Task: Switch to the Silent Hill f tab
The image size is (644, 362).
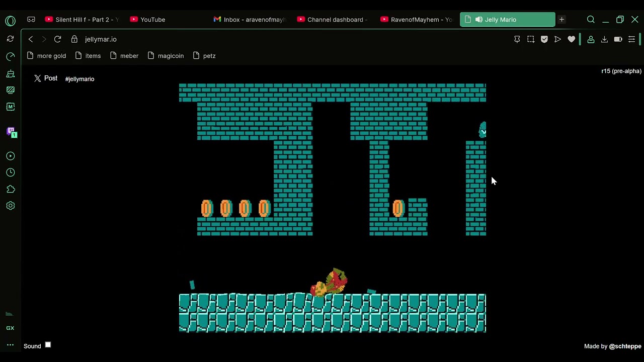Action: [x=82, y=20]
